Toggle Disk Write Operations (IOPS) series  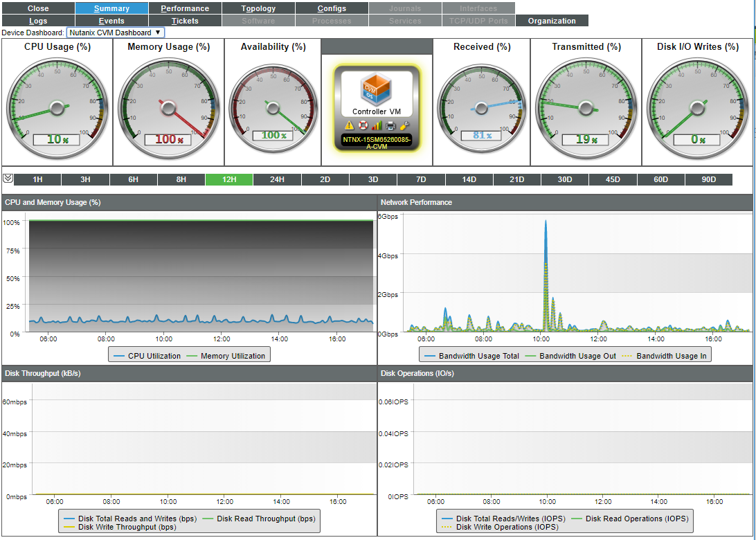pos(500,527)
